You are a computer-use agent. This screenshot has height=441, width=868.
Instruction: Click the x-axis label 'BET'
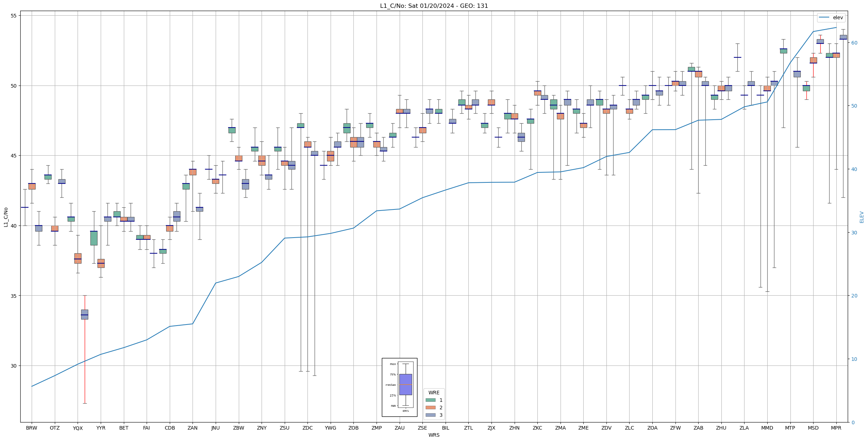click(x=124, y=428)
